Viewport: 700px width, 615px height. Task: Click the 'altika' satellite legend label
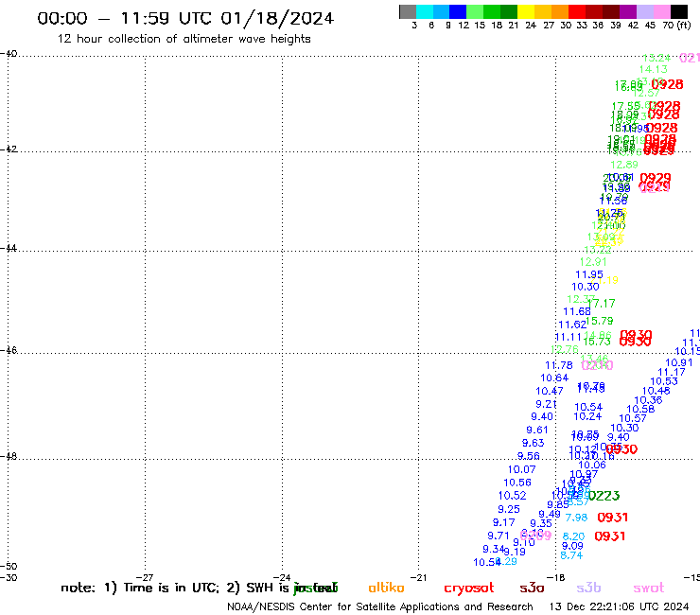(x=386, y=588)
